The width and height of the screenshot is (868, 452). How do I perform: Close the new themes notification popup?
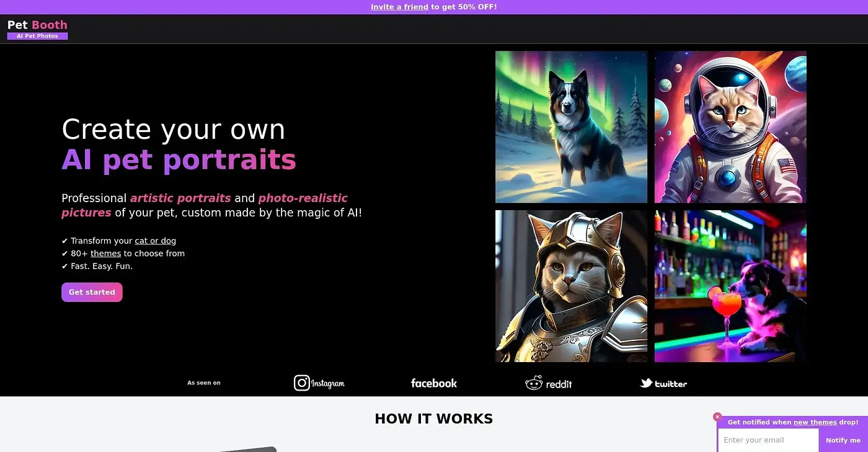click(x=717, y=417)
